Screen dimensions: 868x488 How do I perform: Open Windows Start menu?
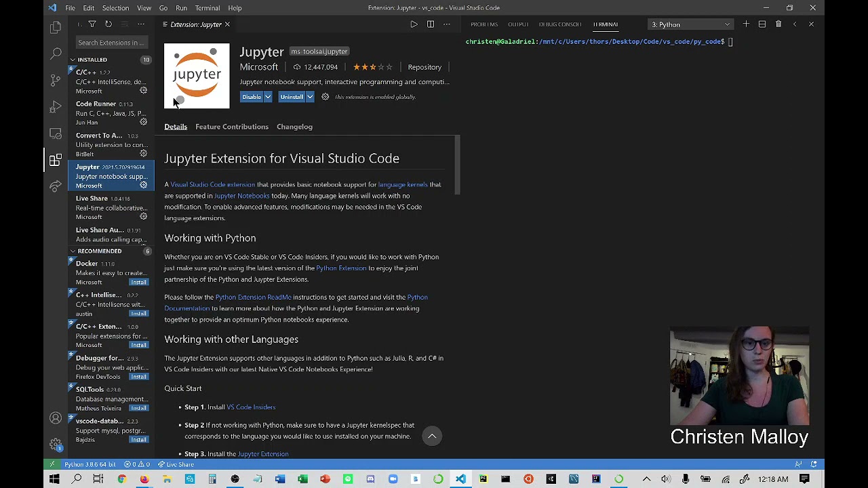click(x=54, y=479)
